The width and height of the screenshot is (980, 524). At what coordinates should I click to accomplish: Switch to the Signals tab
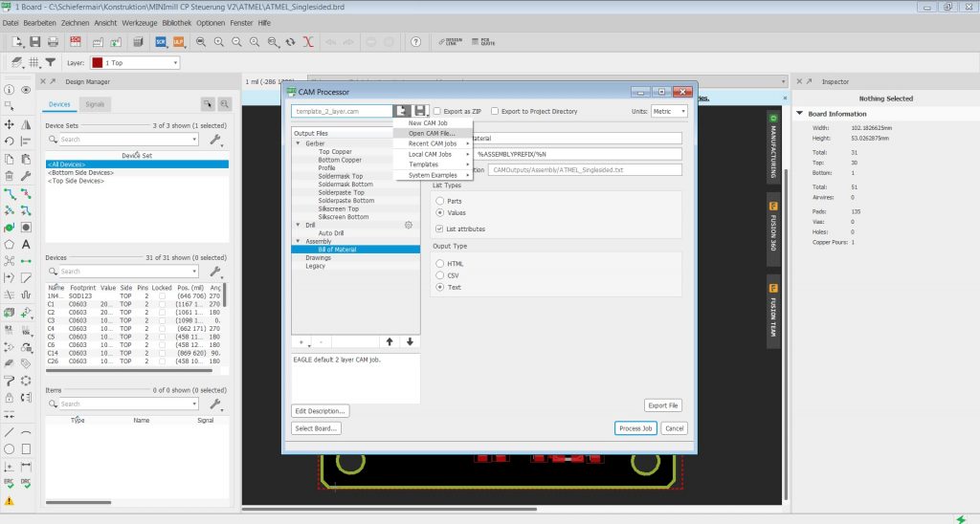click(x=95, y=103)
